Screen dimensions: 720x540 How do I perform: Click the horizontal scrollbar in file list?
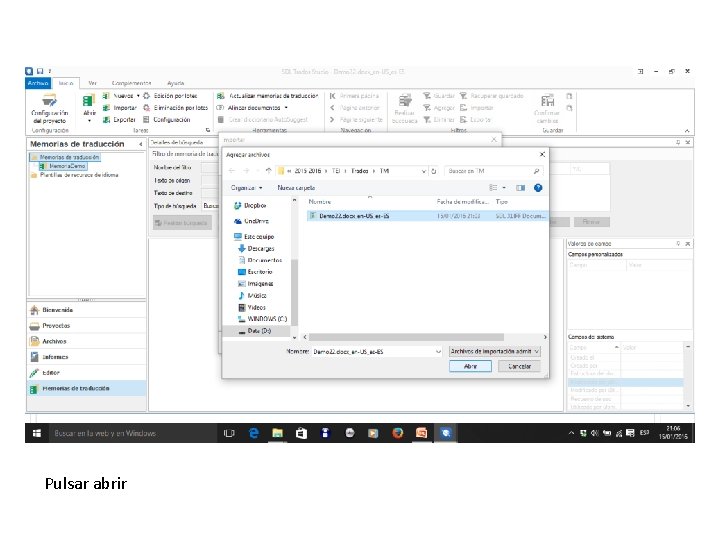[x=406, y=337]
